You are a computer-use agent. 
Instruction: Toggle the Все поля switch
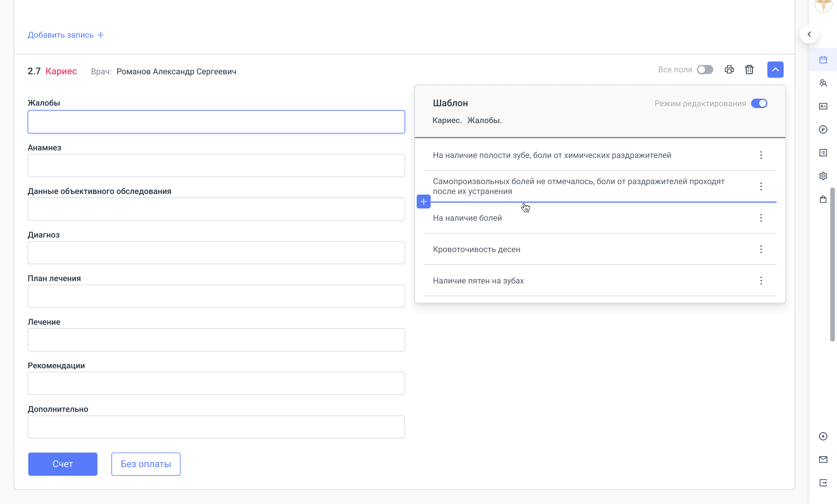[x=705, y=70]
